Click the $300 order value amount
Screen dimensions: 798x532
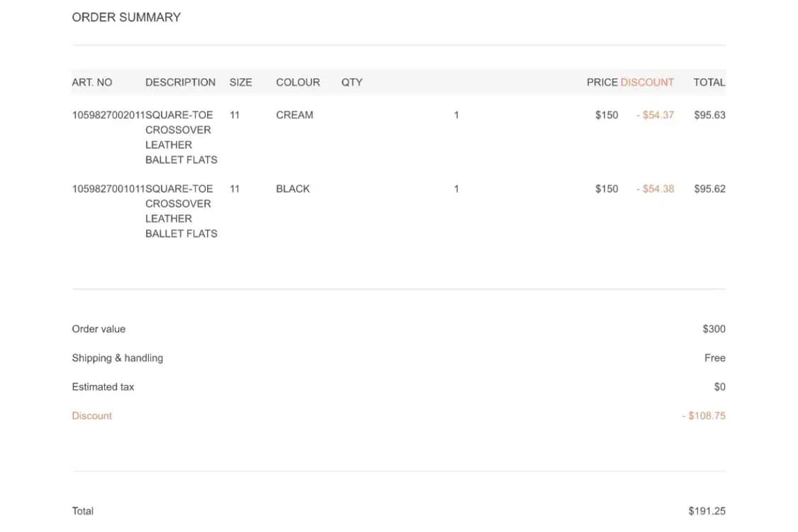click(714, 329)
